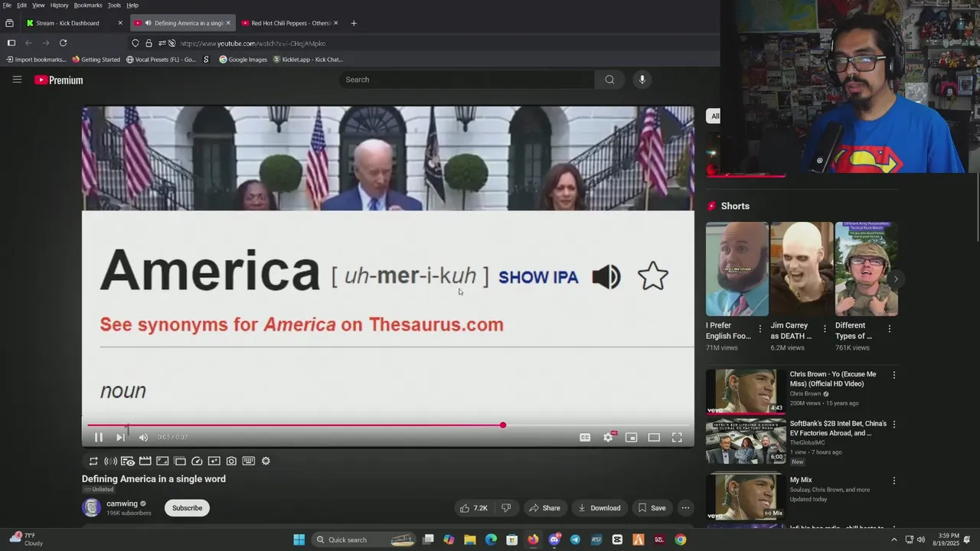
Task: Open the Import bookmarks bookmark
Action: point(36,60)
